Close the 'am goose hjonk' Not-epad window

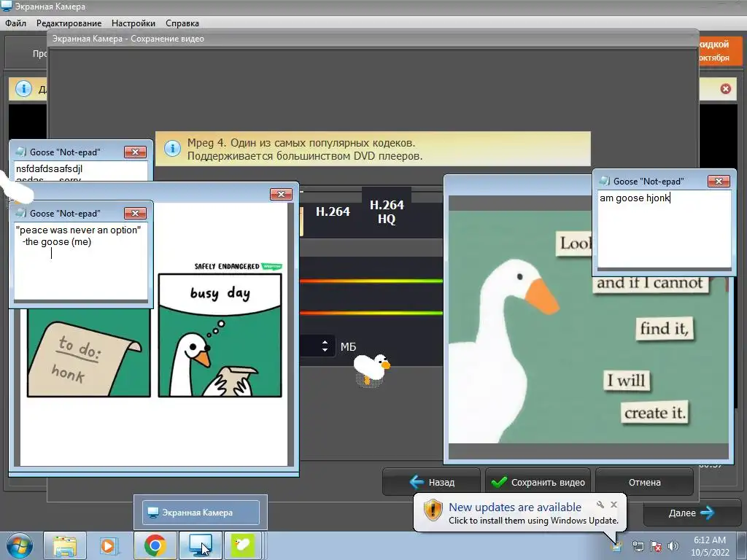(719, 181)
